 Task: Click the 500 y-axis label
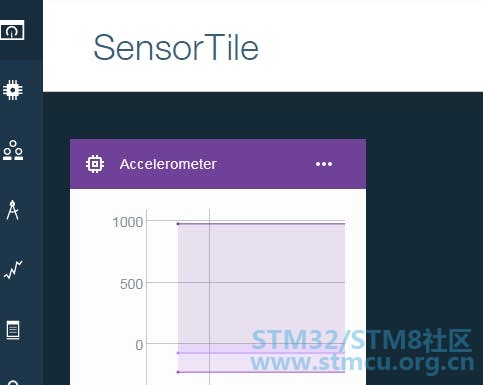(132, 284)
